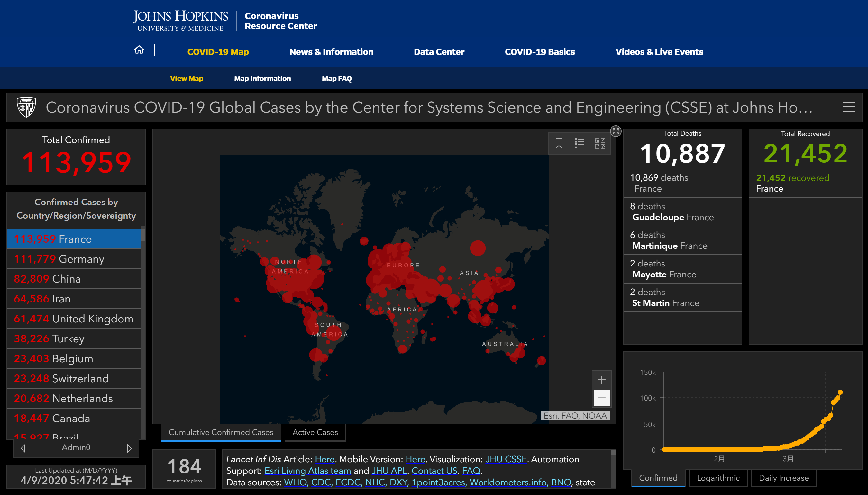Image resolution: width=868 pixels, height=495 pixels.
Task: Open the hamburger menu in the dashboard header
Action: 849,107
